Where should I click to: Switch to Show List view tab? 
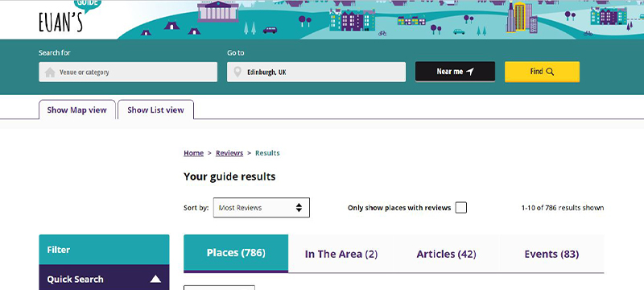point(155,110)
